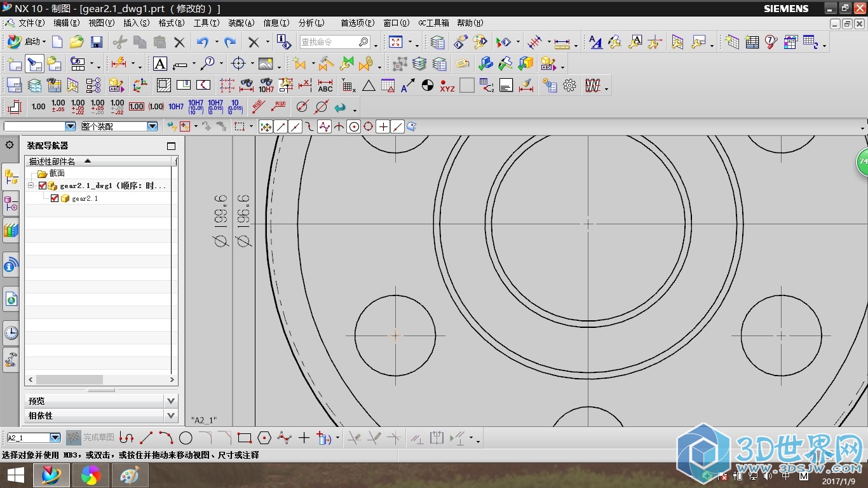The height and width of the screenshot is (488, 868).
Task: Click the Arc sketch tool
Action: tap(166, 438)
